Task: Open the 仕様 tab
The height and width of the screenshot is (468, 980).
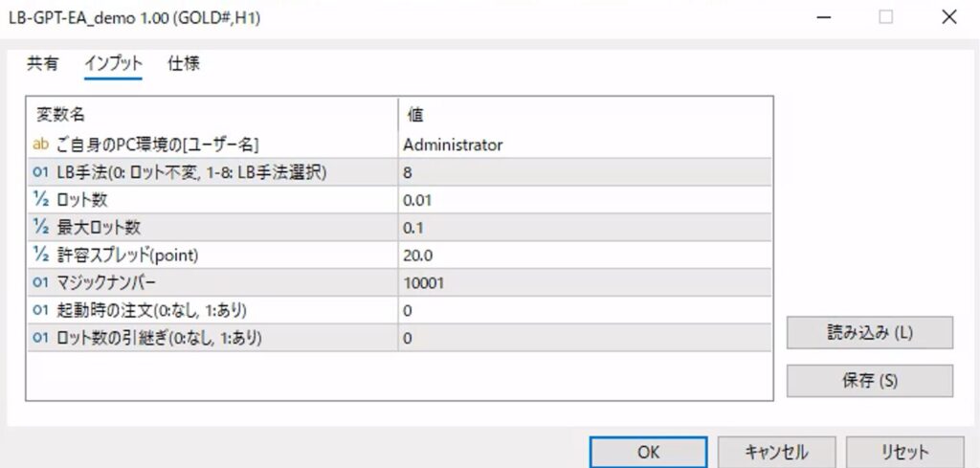Action: click(x=184, y=64)
